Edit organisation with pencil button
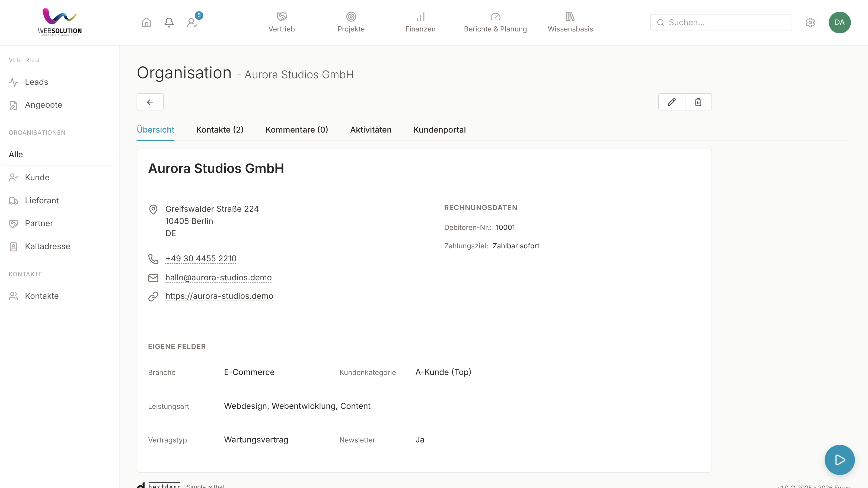The width and height of the screenshot is (868, 488). click(x=672, y=102)
